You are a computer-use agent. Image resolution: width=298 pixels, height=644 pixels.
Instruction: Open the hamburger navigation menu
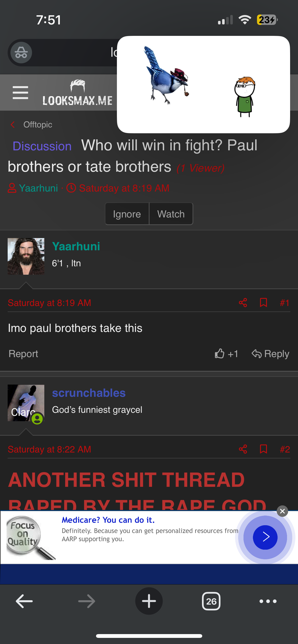pyautogui.click(x=20, y=93)
